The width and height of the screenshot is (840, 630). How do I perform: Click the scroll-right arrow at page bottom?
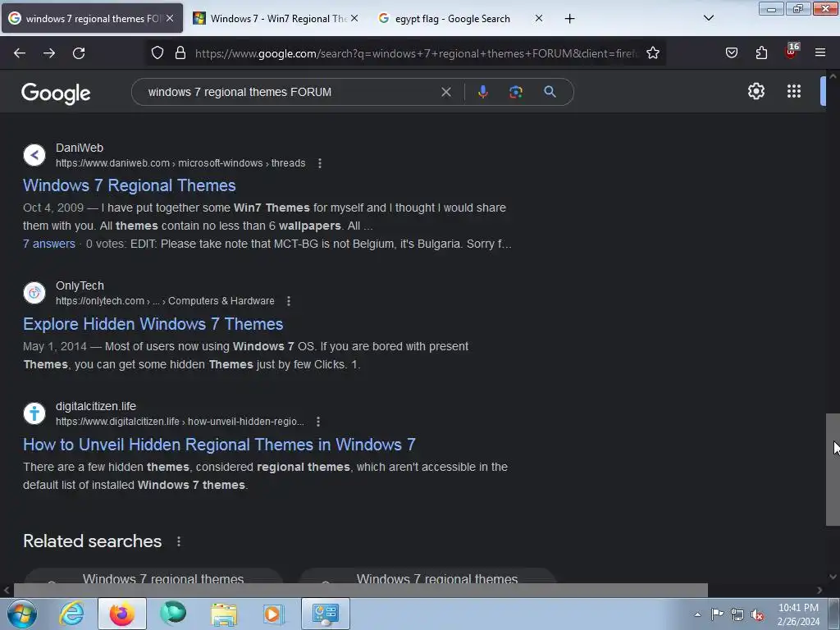[819, 590]
